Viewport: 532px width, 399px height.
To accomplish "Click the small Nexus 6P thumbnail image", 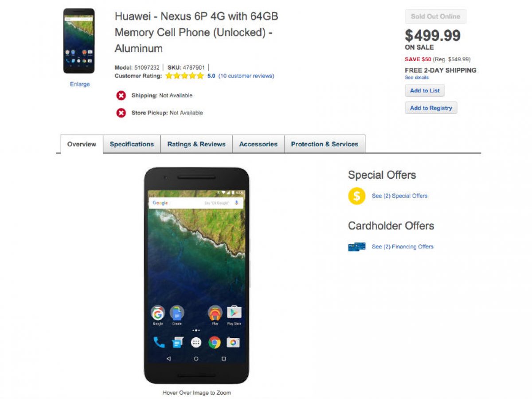I will pos(79,41).
